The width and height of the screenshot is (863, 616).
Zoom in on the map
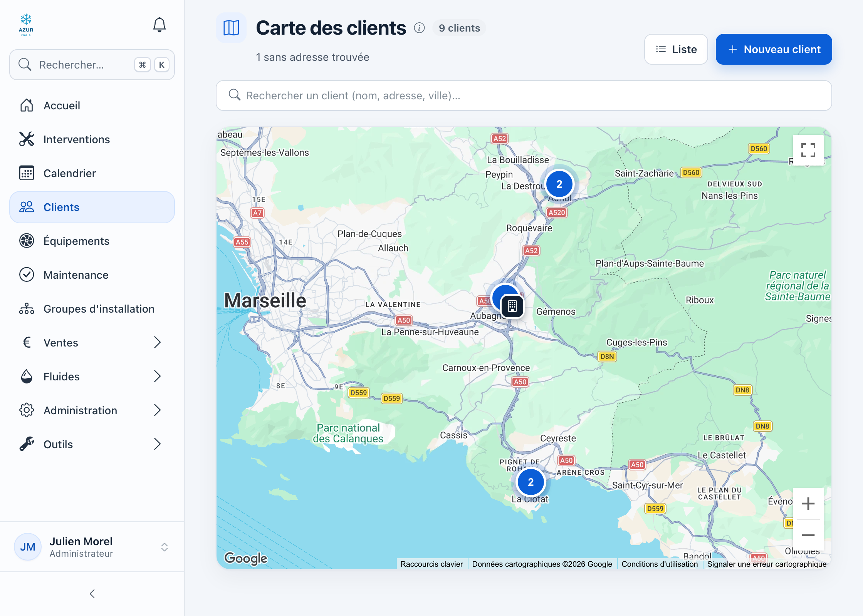coord(808,504)
